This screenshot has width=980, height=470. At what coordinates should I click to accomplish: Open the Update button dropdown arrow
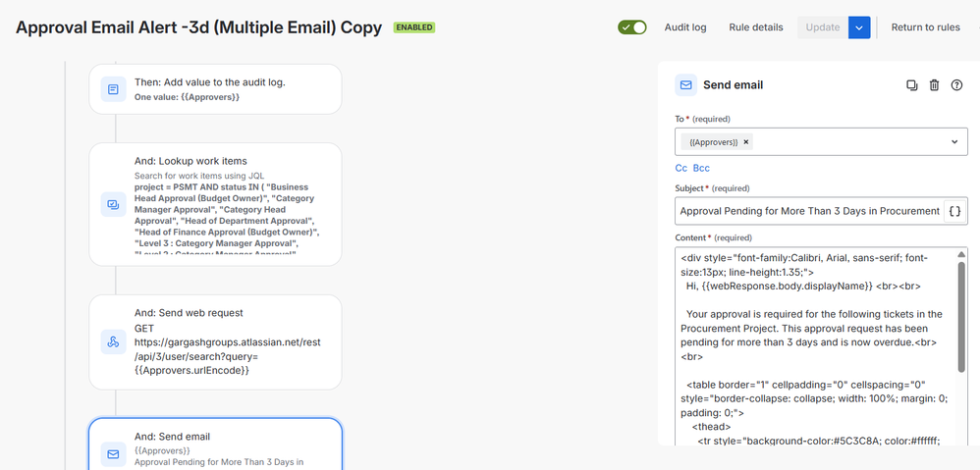(859, 27)
